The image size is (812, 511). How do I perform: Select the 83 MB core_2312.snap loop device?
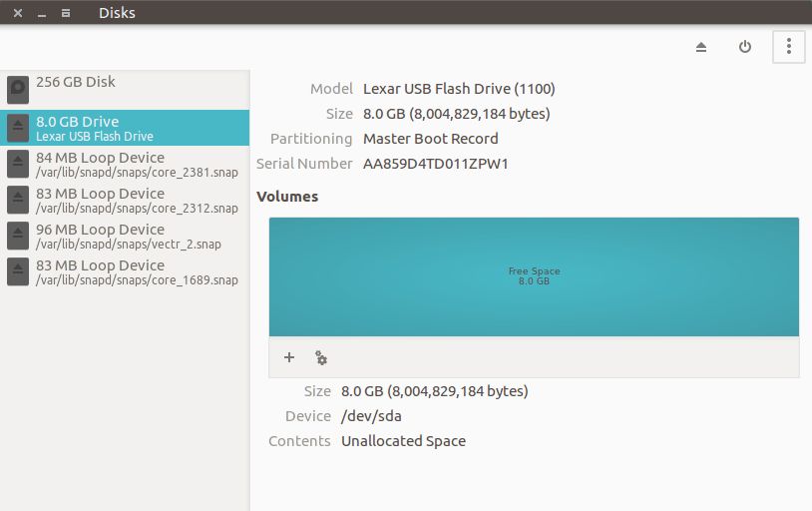(x=124, y=200)
